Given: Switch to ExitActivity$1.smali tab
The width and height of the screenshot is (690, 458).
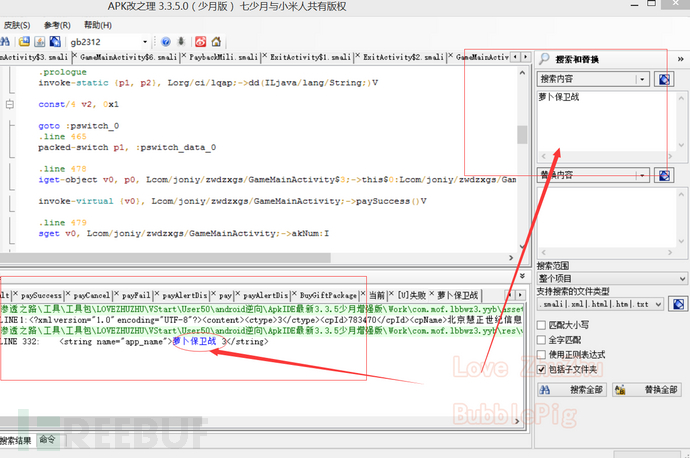Looking at the screenshot, I should (x=310, y=57).
